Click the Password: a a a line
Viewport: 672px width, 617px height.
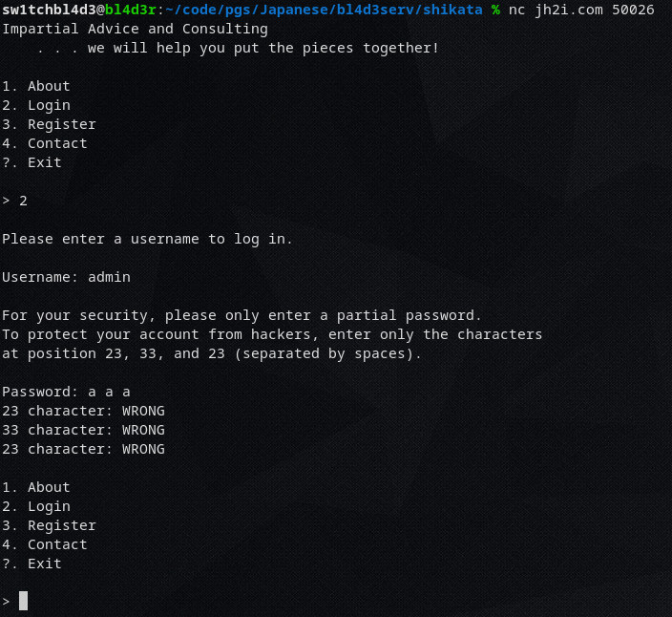click(x=66, y=392)
